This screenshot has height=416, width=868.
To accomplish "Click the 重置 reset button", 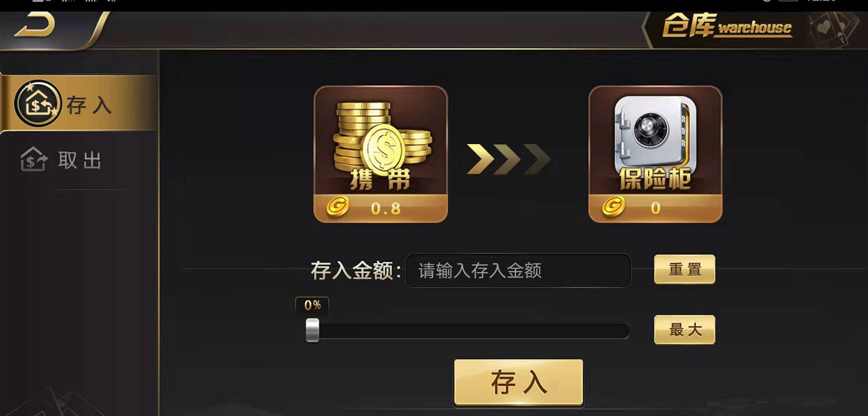I will (x=685, y=269).
